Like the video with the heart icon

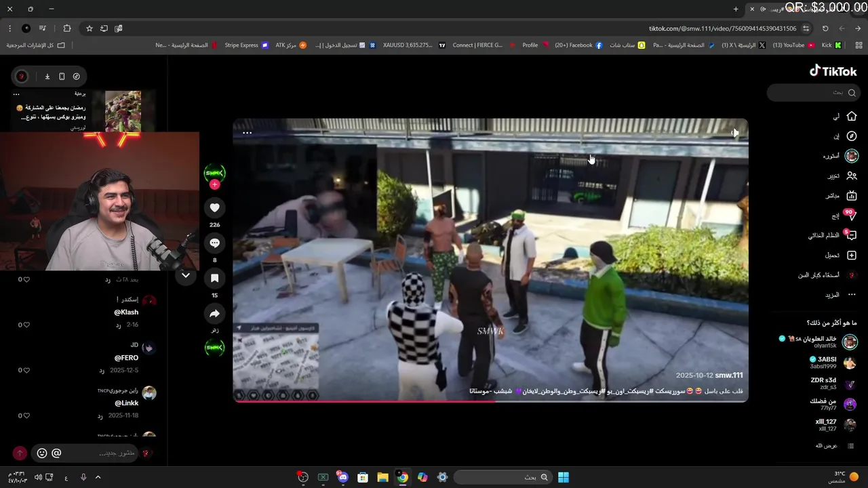[x=214, y=207]
